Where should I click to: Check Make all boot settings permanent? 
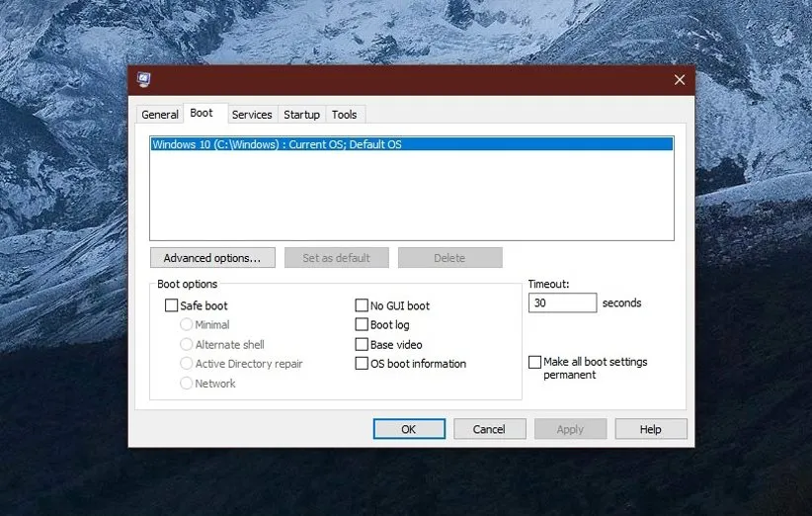click(535, 363)
